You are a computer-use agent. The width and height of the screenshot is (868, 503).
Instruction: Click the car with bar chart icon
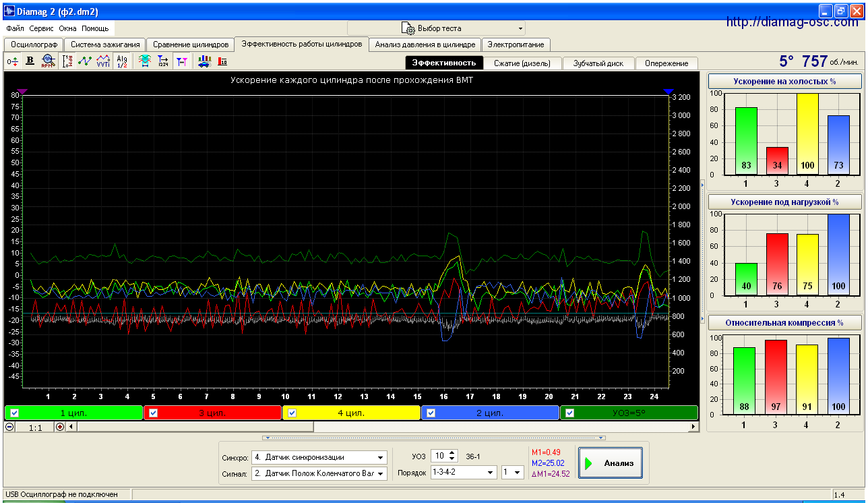pyautogui.click(x=204, y=61)
